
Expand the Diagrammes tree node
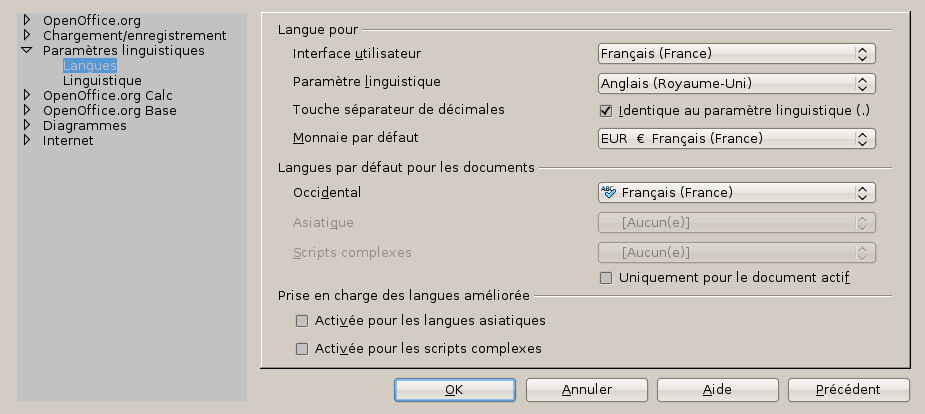coord(28,125)
